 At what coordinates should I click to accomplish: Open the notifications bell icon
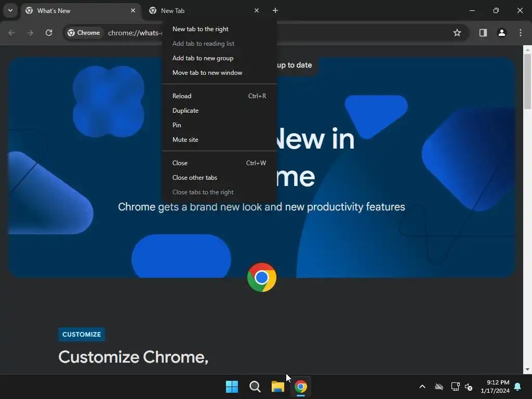click(x=518, y=387)
